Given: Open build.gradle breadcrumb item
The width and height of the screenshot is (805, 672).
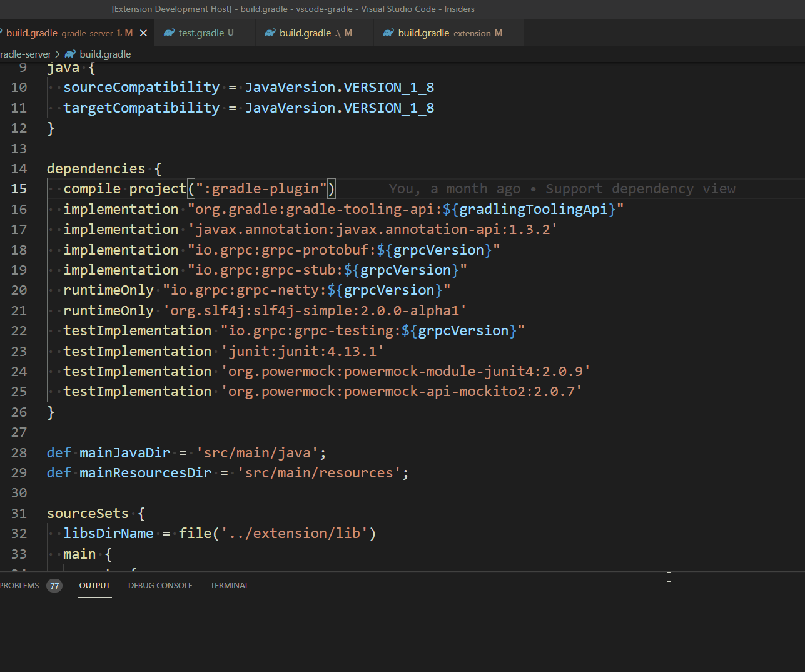Looking at the screenshot, I should [x=105, y=54].
